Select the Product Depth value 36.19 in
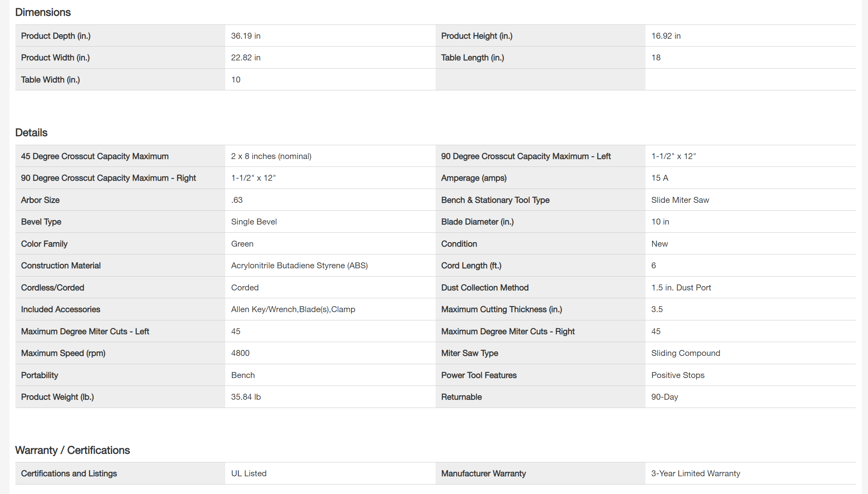This screenshot has height=494, width=868. tap(245, 36)
